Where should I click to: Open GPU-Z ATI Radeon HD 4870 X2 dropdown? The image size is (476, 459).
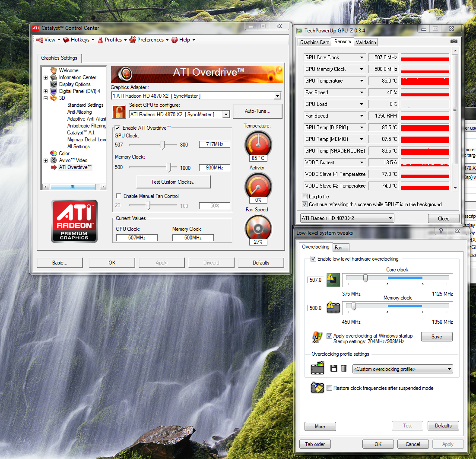(390, 218)
